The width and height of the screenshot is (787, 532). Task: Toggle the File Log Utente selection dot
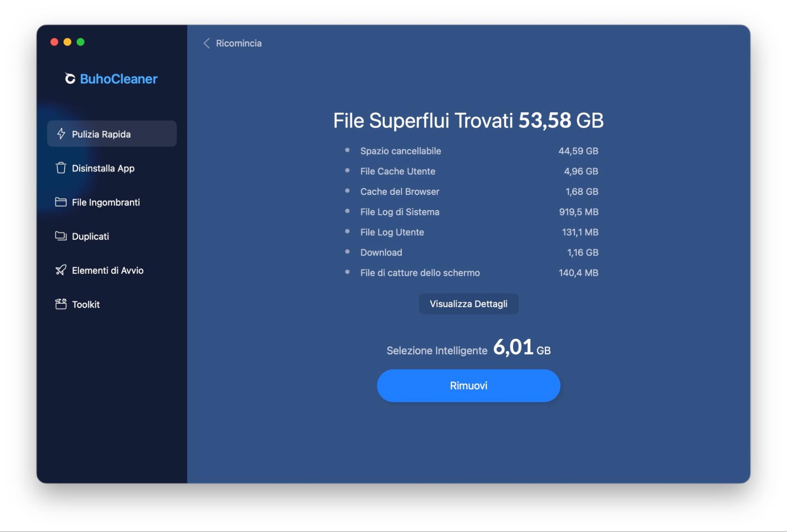[347, 232]
